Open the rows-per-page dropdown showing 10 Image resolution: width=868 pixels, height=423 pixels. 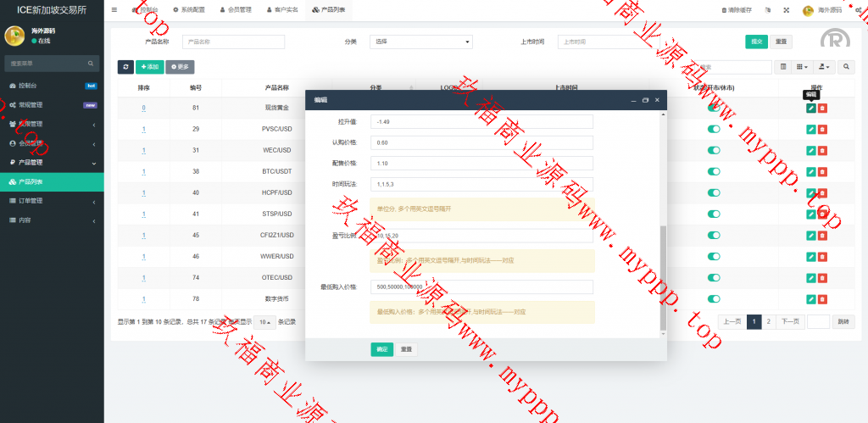pos(265,322)
